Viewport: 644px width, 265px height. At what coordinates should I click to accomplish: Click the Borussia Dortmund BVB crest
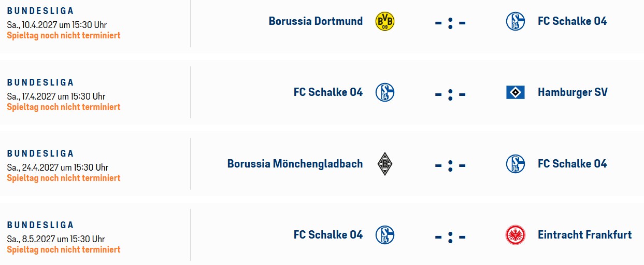click(384, 21)
